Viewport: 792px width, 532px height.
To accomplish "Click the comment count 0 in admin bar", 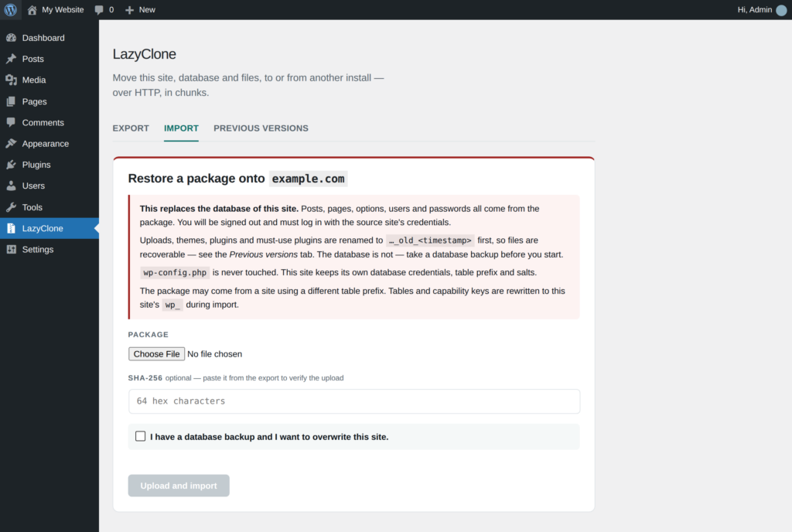I will 111,9.
